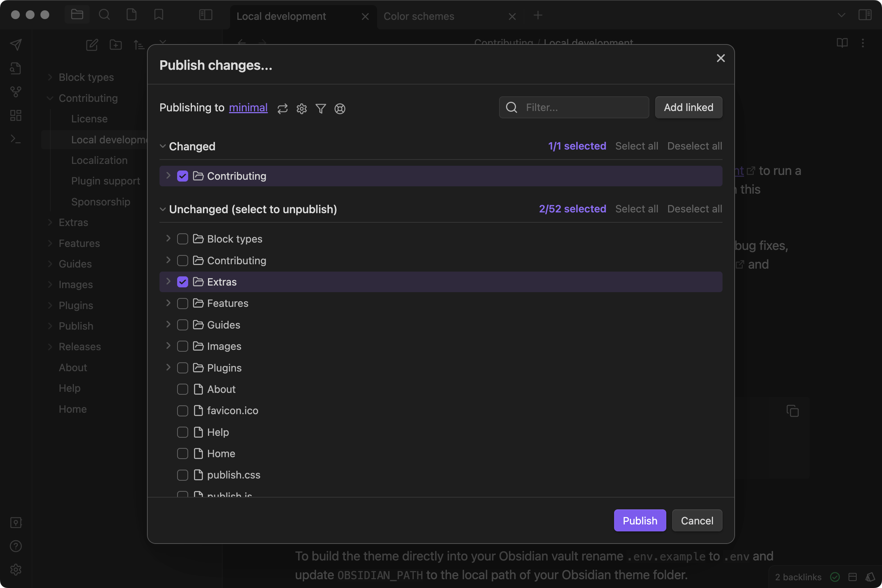Screen dimensions: 882x588
Task: Open the graph view from the left ribbon
Action: tap(16, 92)
